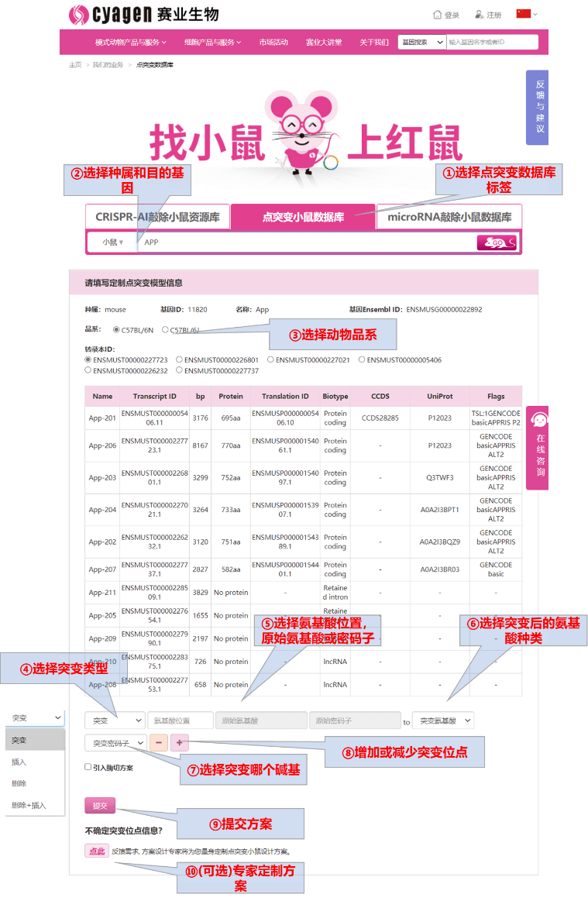Click the 注册 register link
The width and height of the screenshot is (588, 901).
pos(493,15)
